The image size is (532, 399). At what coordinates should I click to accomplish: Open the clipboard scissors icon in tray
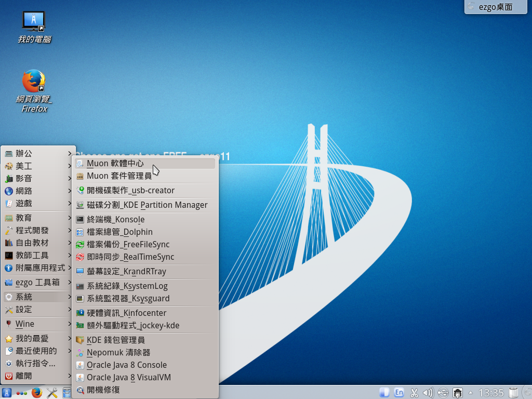click(415, 393)
